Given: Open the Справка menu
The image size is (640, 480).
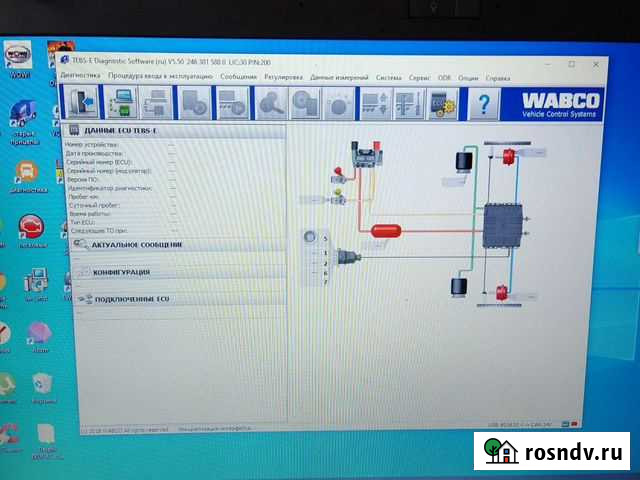Looking at the screenshot, I should click(498, 78).
